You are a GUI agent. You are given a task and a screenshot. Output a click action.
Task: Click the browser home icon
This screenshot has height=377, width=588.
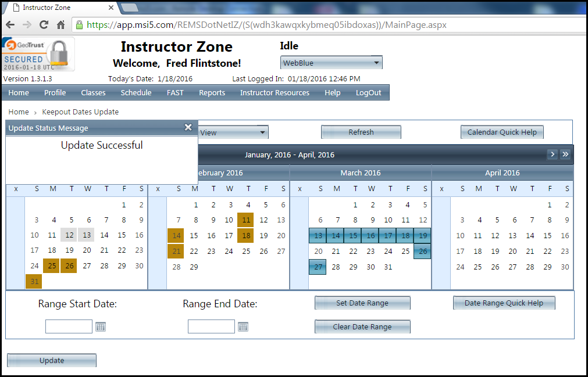[60, 25]
